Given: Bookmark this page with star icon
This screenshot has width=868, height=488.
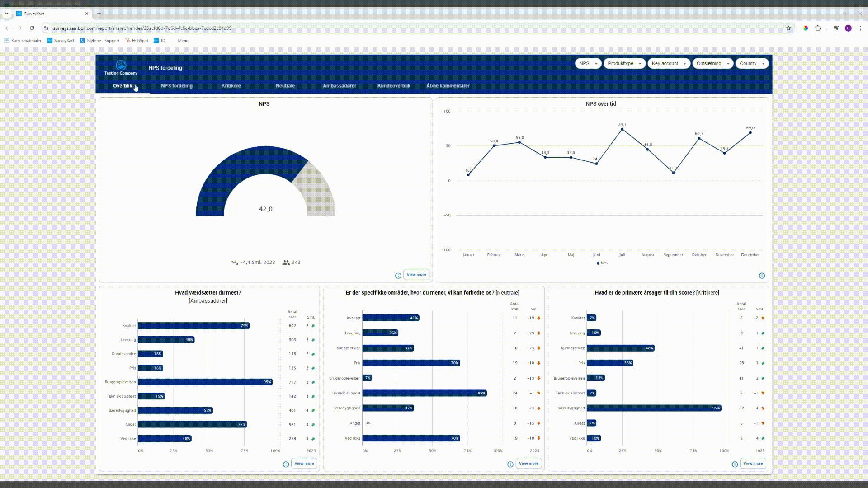Looking at the screenshot, I should point(788,28).
